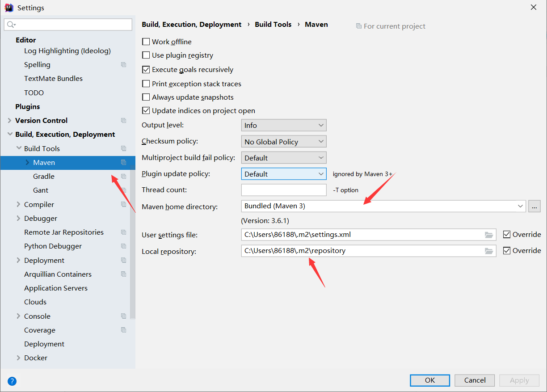Screen dimensions: 547x392
Task: Click the OK button
Action: point(430,380)
